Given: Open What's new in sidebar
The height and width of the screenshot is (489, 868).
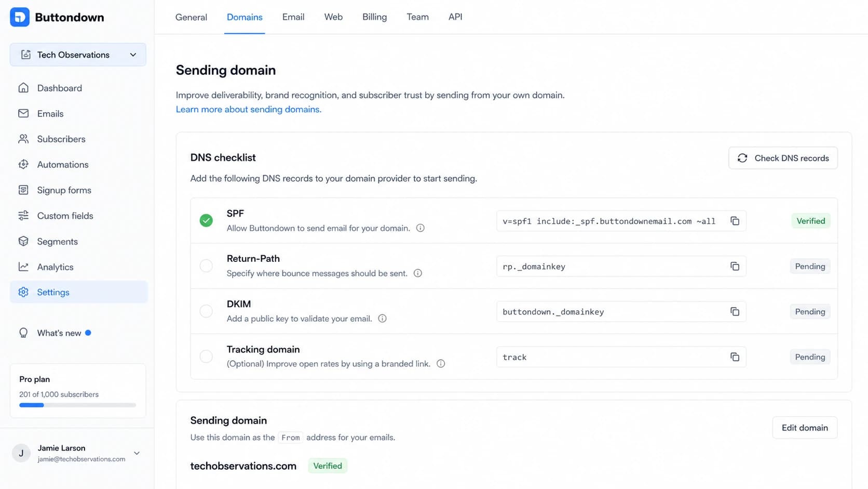Looking at the screenshot, I should pos(79,333).
